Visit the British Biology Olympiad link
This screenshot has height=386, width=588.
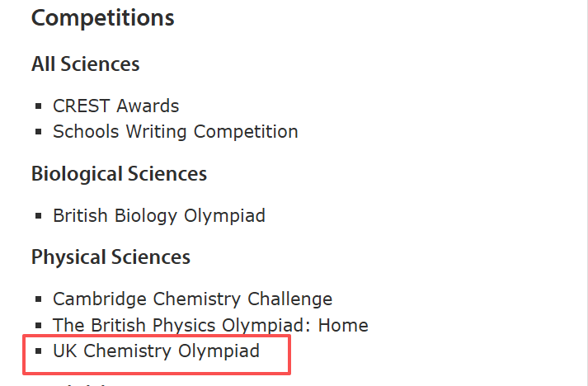(x=158, y=216)
